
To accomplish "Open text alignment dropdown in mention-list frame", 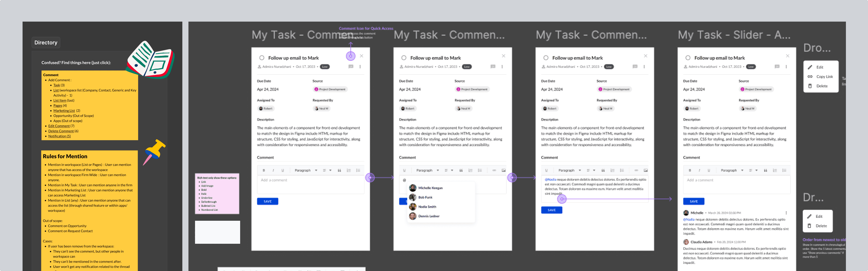I will tap(449, 170).
